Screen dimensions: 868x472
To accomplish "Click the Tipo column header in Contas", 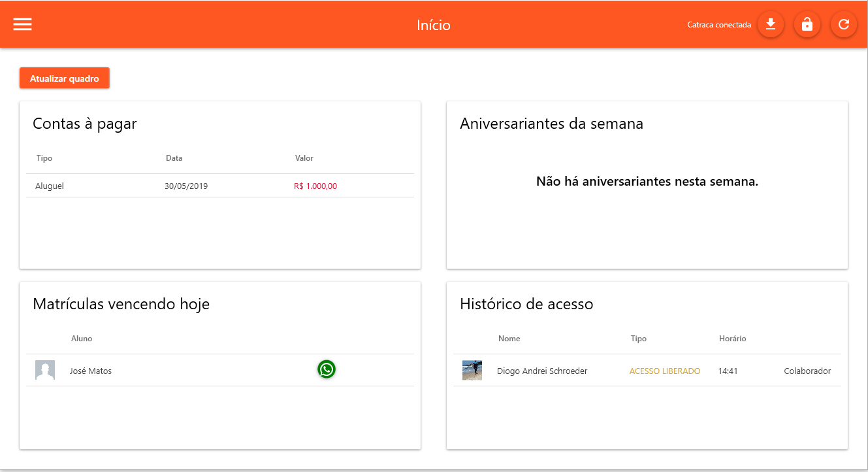I will coord(44,158).
